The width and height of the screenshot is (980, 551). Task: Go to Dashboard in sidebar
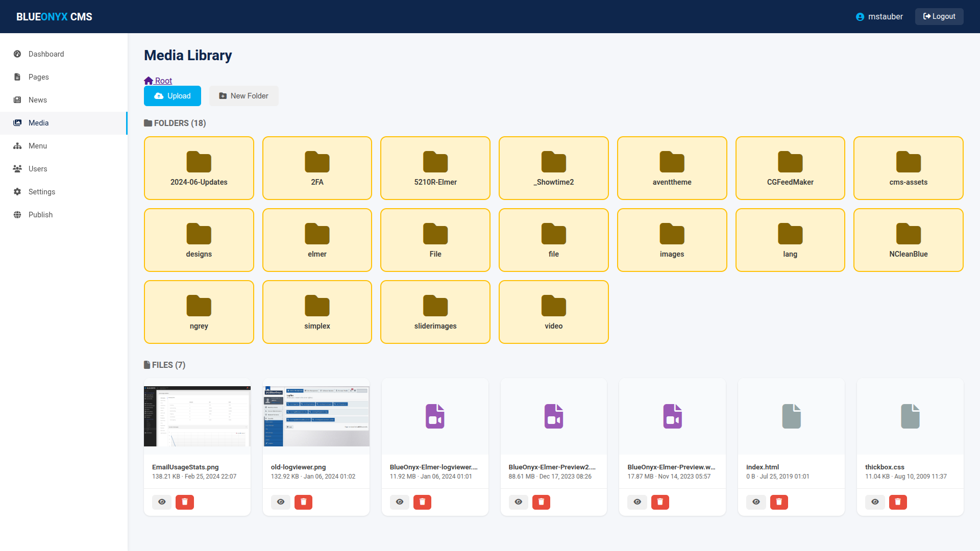pyautogui.click(x=46, y=54)
